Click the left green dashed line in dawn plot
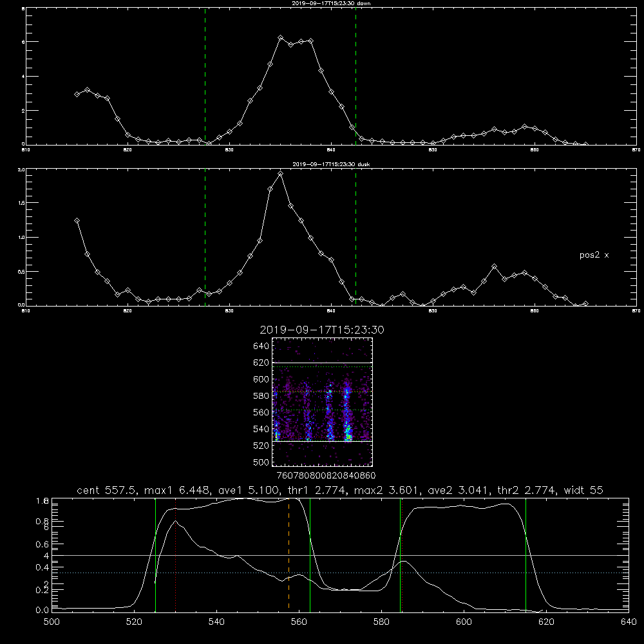Screen dimensions: 644x644 [x=205, y=76]
